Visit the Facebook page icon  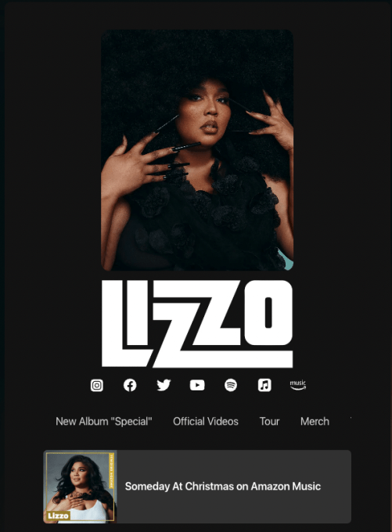pos(130,385)
